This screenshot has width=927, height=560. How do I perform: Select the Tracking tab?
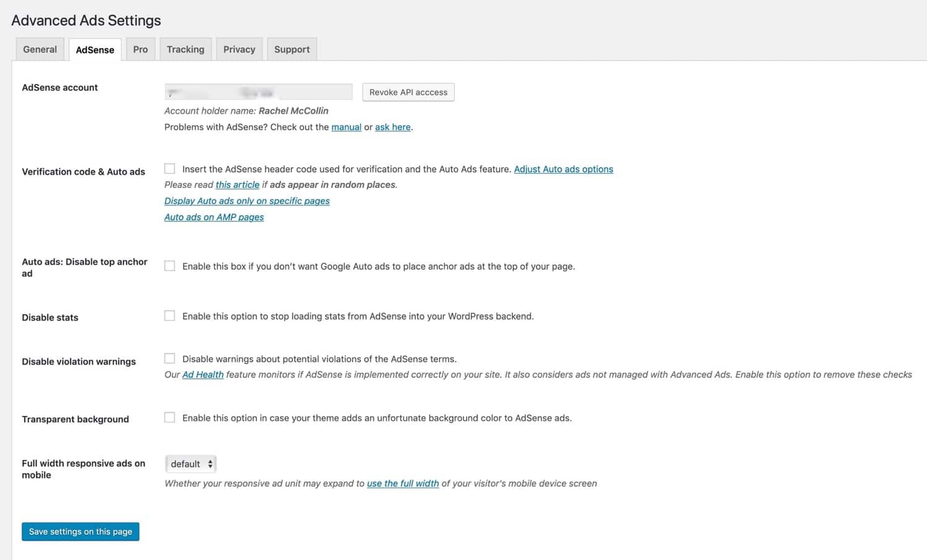185,49
